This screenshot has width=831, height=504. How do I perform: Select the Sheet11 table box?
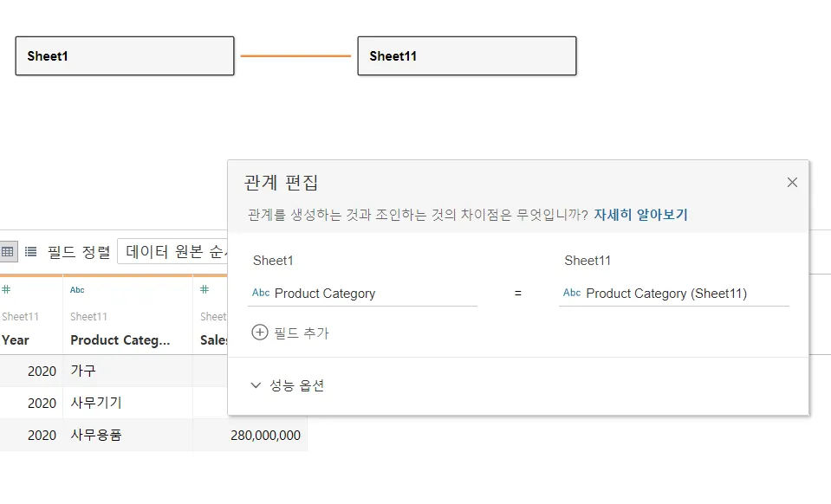466,56
